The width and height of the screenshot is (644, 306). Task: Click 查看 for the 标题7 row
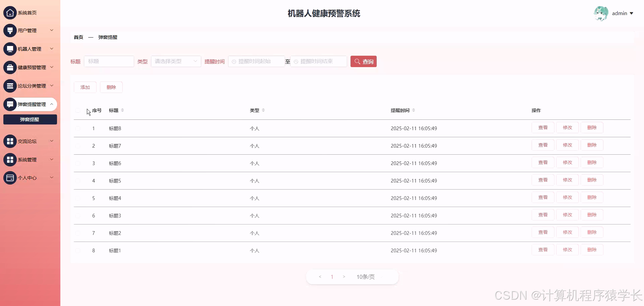[542, 145]
